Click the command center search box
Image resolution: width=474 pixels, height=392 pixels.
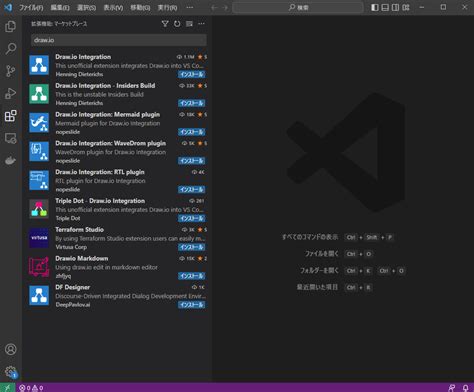click(298, 7)
